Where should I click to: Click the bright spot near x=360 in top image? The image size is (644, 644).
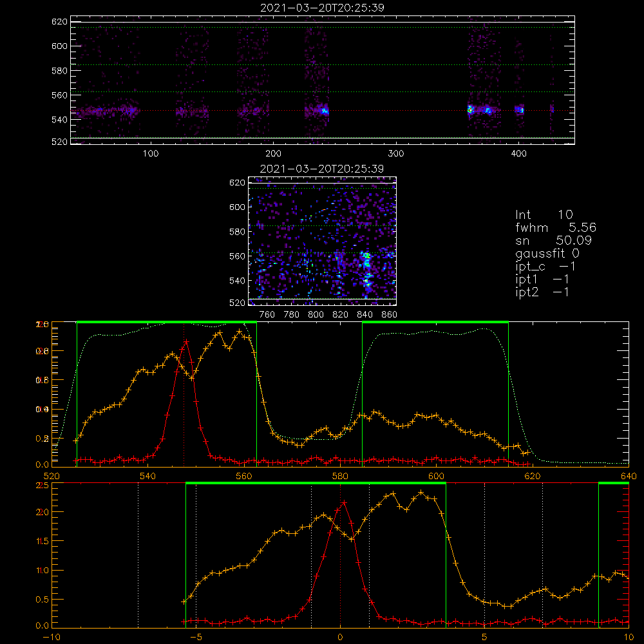tap(470, 109)
